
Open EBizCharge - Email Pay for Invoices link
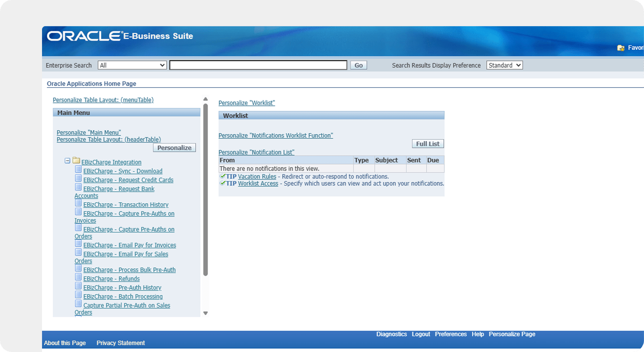coord(130,245)
